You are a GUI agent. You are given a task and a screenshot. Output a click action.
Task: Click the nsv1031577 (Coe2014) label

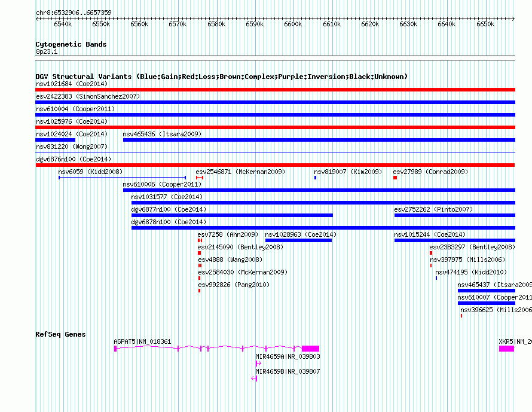pos(167,197)
